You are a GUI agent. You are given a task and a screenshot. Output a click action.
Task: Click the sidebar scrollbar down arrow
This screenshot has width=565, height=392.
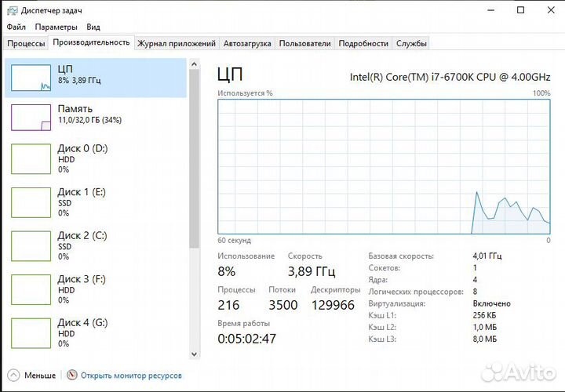click(194, 354)
